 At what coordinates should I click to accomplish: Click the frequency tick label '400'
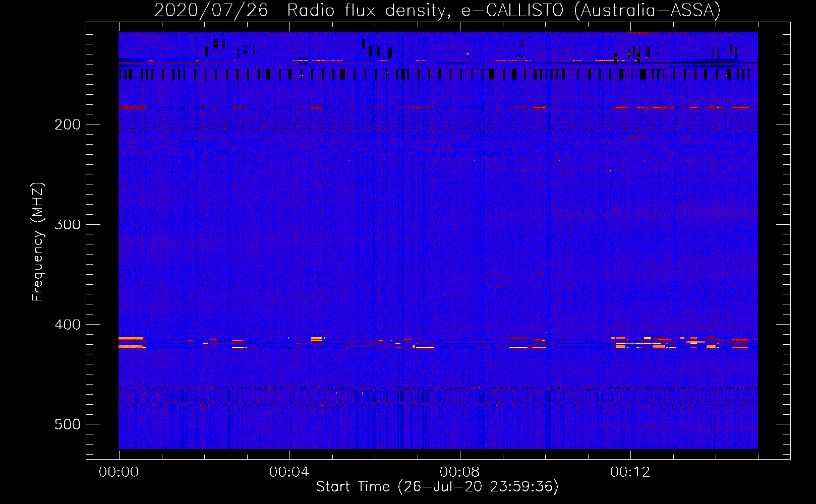[x=68, y=325]
